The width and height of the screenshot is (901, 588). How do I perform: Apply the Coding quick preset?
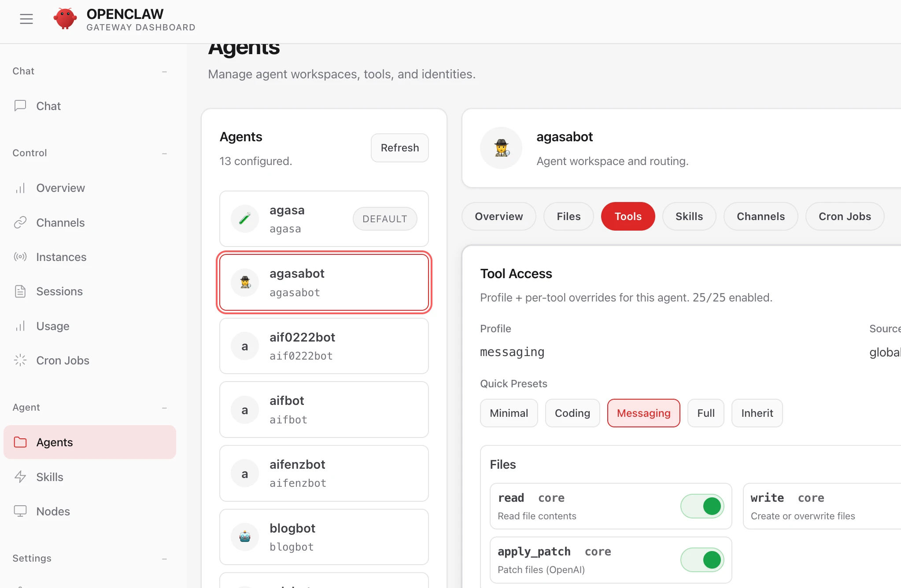click(x=572, y=413)
